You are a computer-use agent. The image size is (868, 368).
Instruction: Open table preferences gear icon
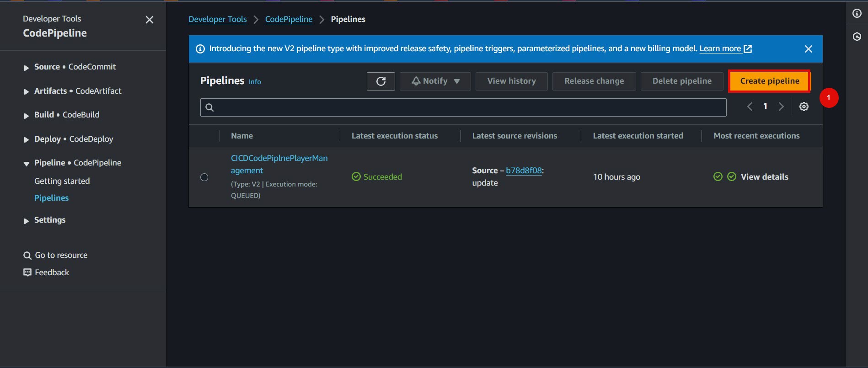coord(804,107)
